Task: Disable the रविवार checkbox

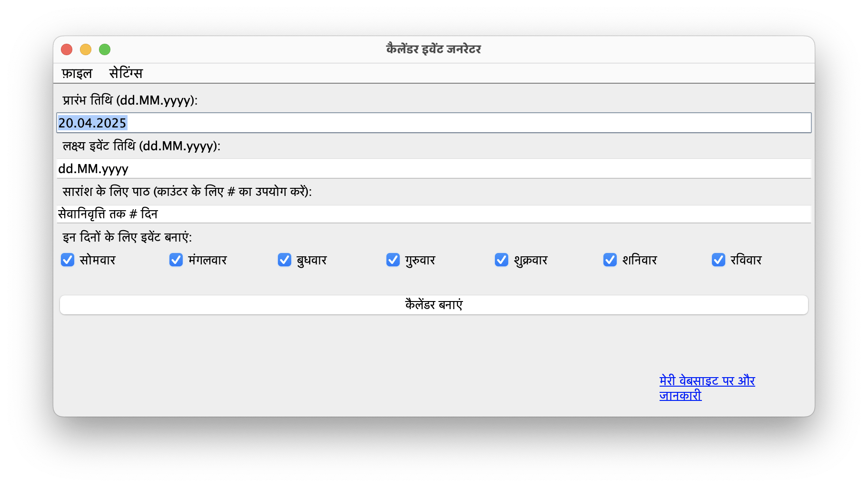Action: pyautogui.click(x=719, y=260)
